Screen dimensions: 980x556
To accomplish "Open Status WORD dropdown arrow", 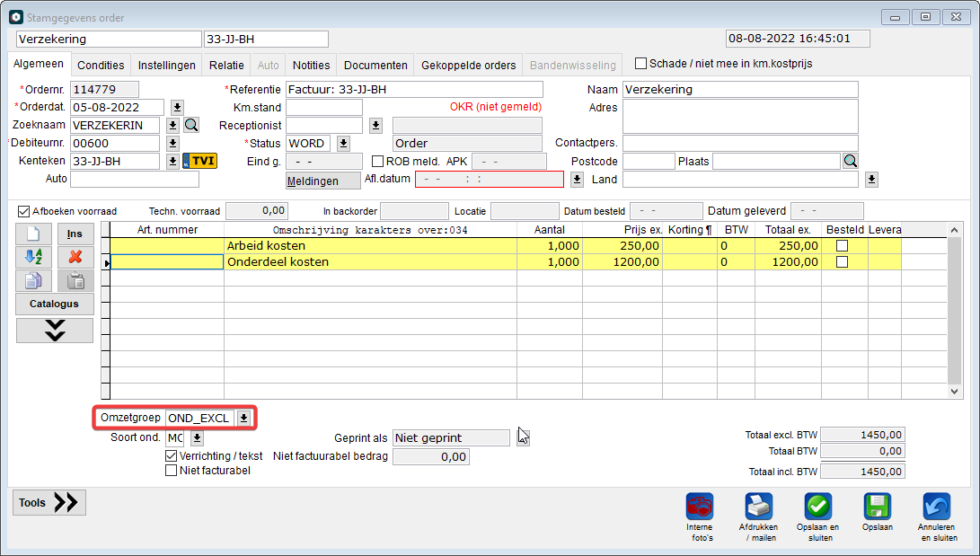I will click(x=343, y=143).
